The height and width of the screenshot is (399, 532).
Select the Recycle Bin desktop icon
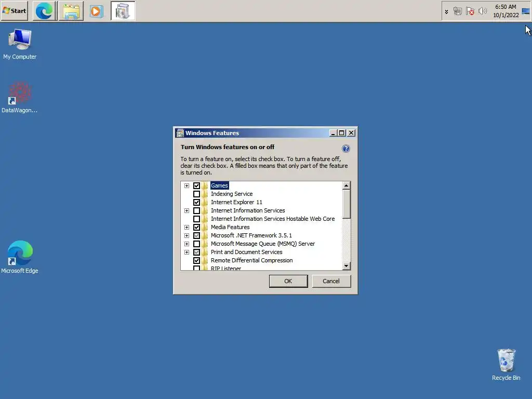click(506, 365)
